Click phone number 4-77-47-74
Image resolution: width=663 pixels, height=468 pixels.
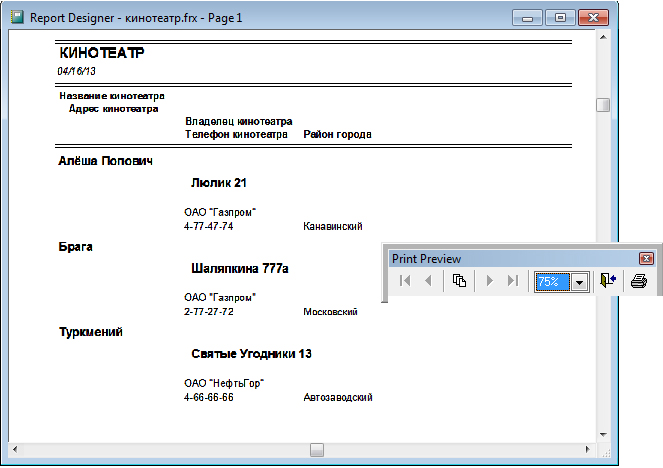click(x=208, y=226)
